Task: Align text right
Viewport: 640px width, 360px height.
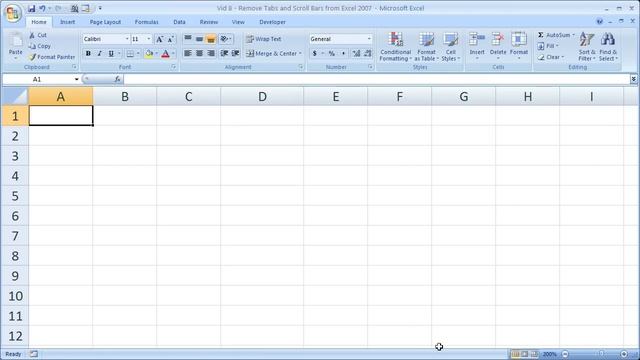Action: click(211, 53)
